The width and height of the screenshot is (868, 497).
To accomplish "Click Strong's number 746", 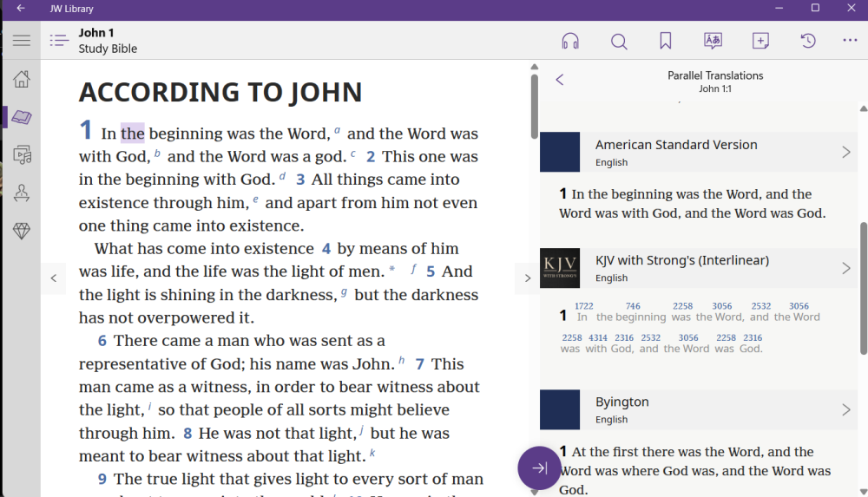I will click(633, 306).
